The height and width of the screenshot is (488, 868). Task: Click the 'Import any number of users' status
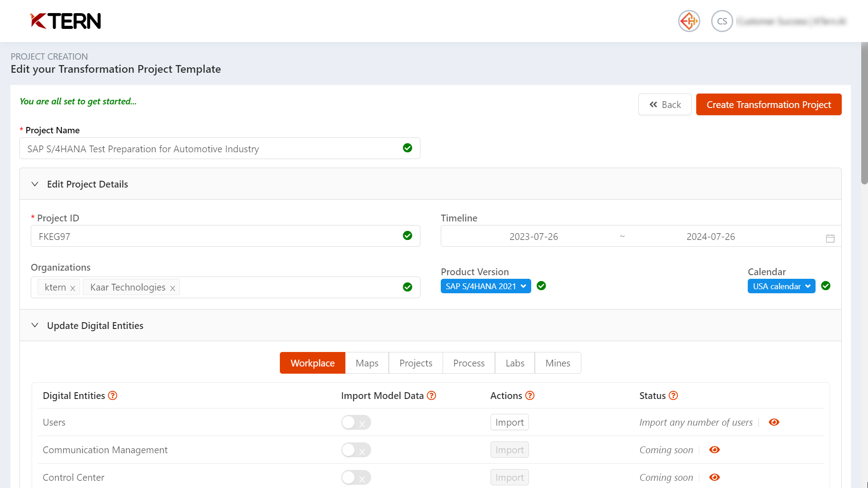pos(696,422)
